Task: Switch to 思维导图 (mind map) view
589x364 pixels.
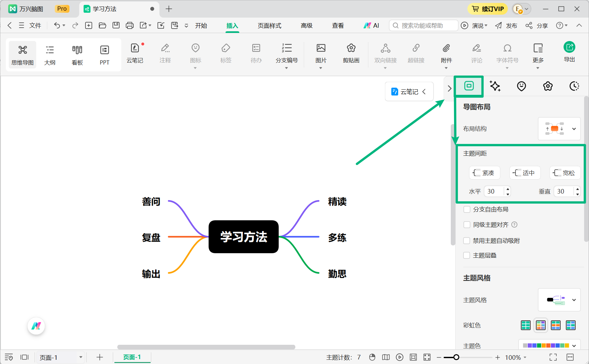Action: pyautogui.click(x=22, y=55)
